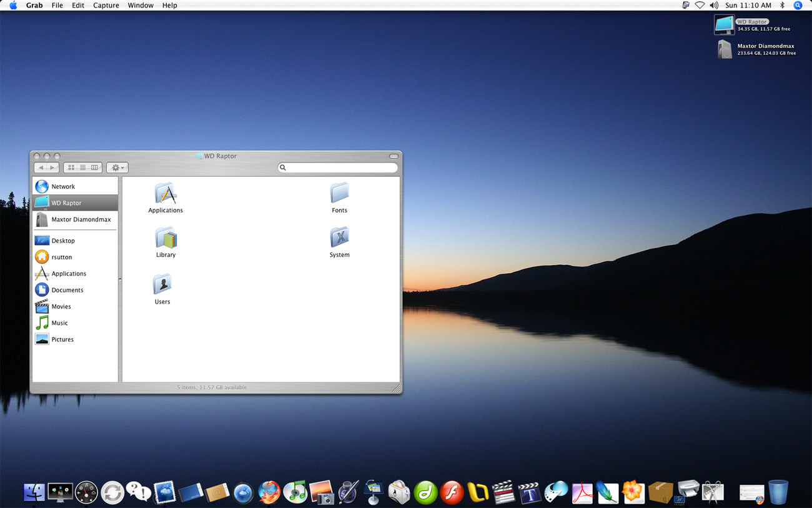Open Spotlight search in menu bar

pos(798,5)
